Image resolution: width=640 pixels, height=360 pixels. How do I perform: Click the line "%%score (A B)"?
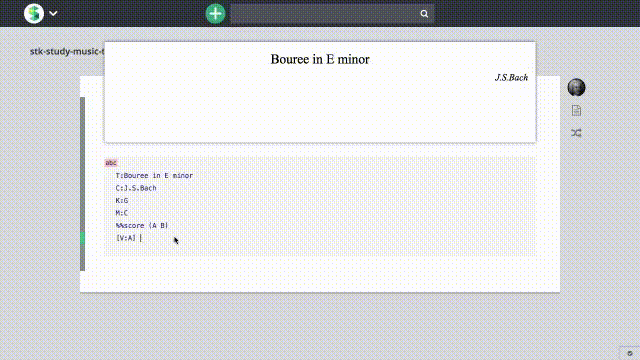142,225
